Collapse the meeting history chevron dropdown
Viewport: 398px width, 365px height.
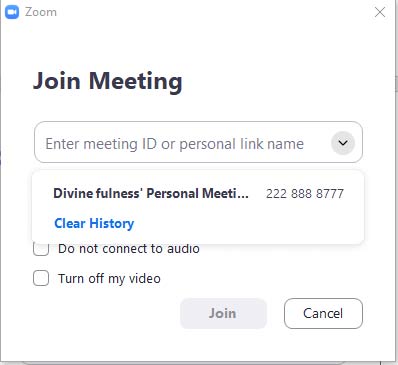click(343, 143)
